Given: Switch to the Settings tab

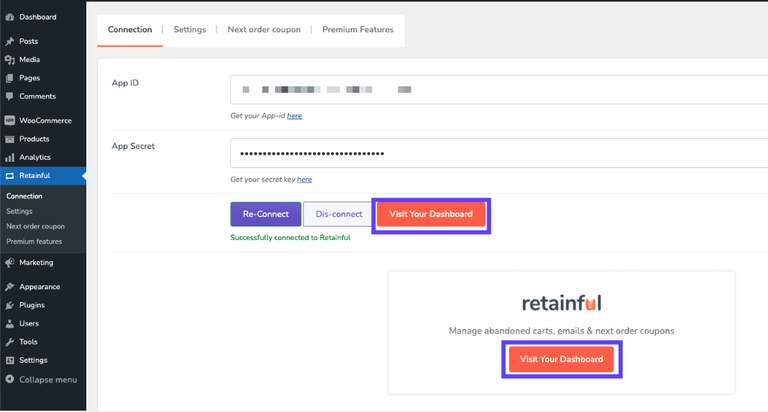Looking at the screenshot, I should point(190,30).
